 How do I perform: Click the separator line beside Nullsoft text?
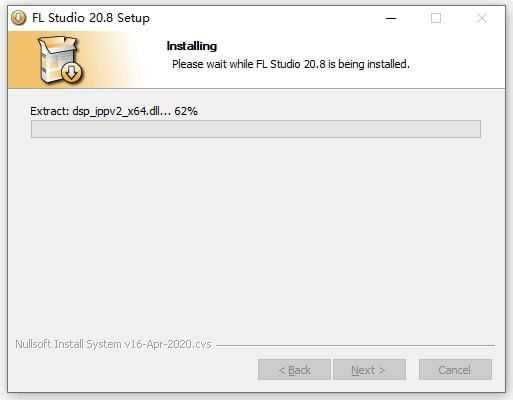point(355,345)
